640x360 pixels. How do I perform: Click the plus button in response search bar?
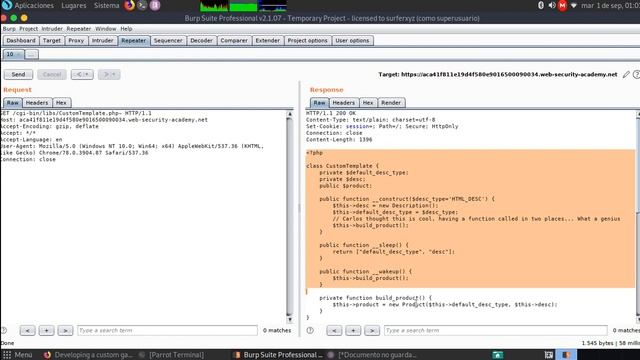click(353, 330)
